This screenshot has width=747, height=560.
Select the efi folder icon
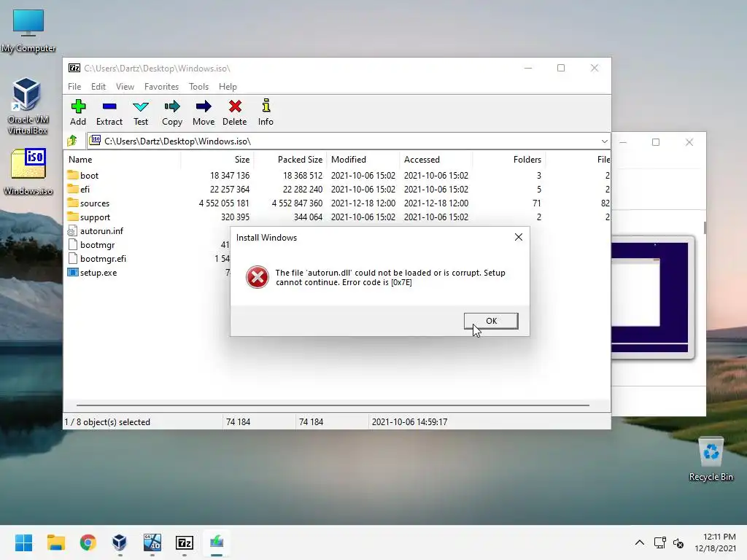click(72, 189)
